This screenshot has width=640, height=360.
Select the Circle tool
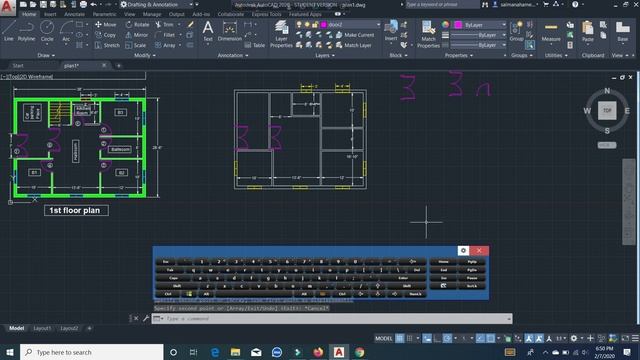tap(47, 31)
